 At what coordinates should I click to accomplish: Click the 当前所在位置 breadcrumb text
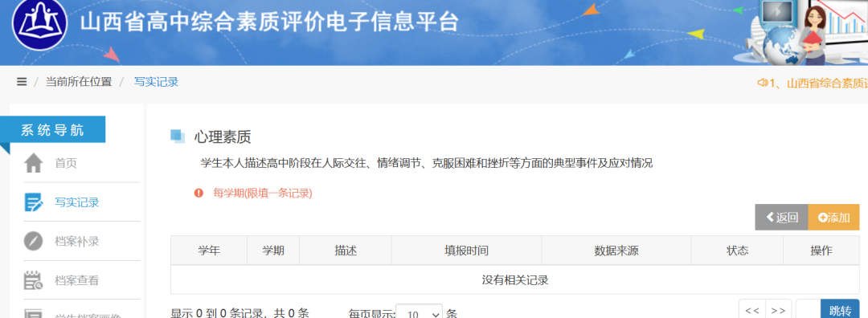point(79,82)
